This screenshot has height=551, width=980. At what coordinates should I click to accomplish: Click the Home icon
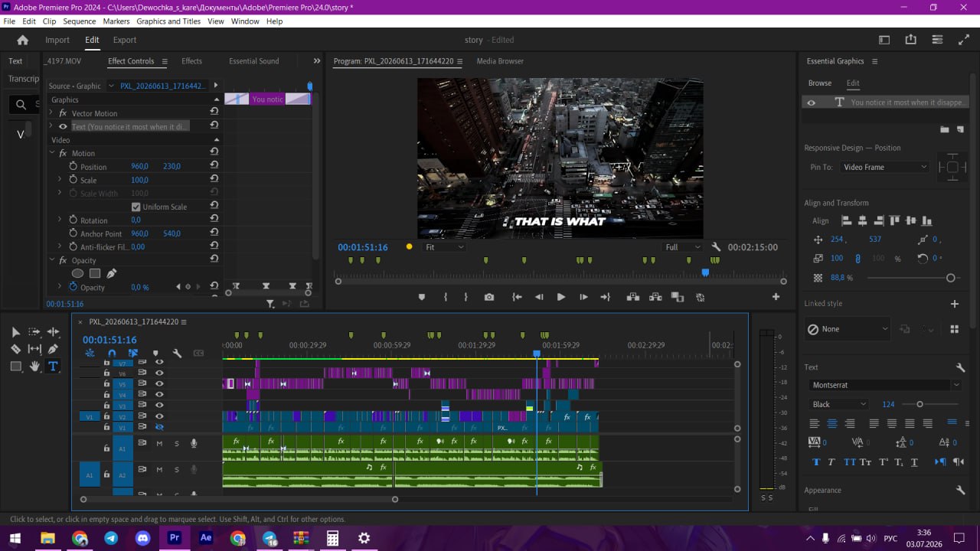(x=22, y=40)
